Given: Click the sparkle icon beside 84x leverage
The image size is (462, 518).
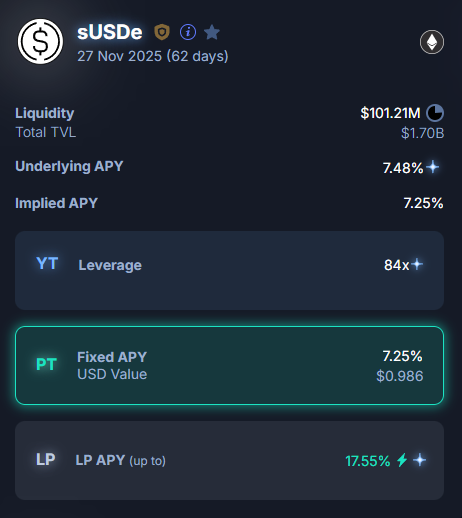Looking at the screenshot, I should tap(417, 264).
